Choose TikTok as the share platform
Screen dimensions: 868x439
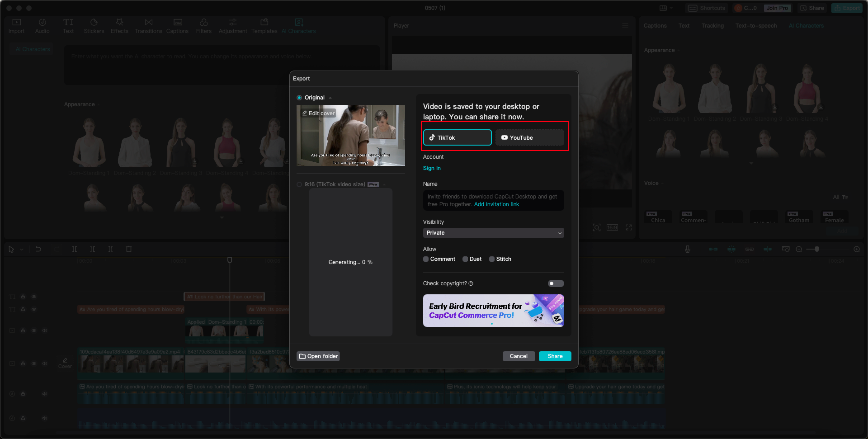[457, 137]
